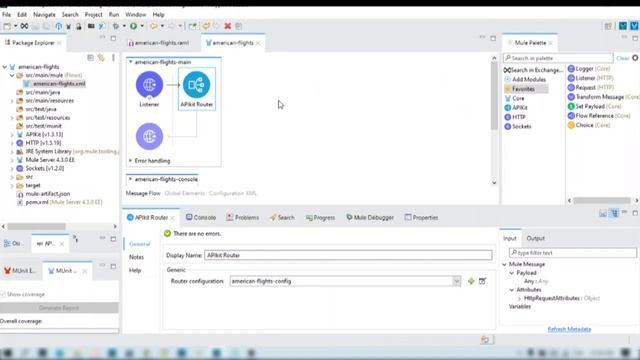Open the Window menu
Image resolution: width=640 pixels, height=360 pixels.
click(x=136, y=15)
